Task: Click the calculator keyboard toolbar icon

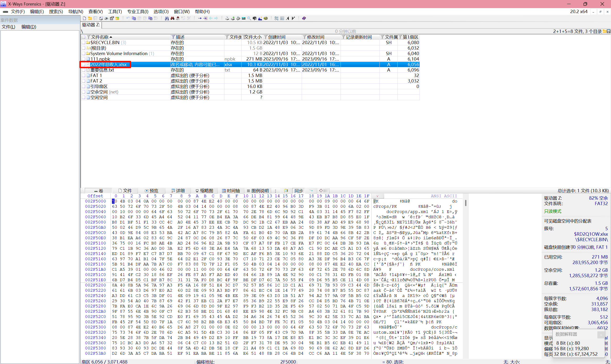Action: point(244,18)
